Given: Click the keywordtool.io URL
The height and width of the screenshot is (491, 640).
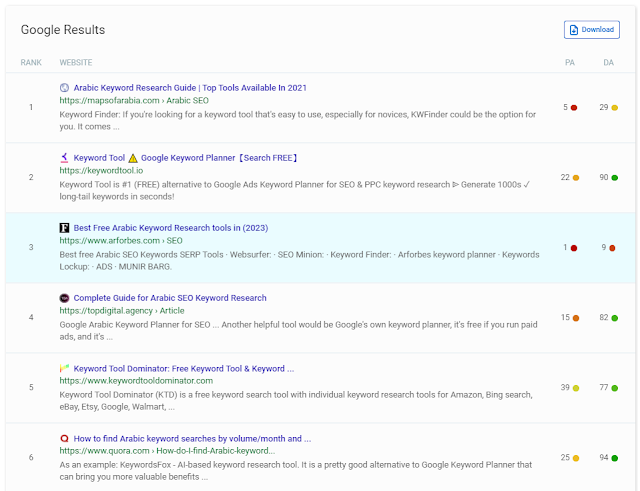Looking at the screenshot, I should coord(101,170).
